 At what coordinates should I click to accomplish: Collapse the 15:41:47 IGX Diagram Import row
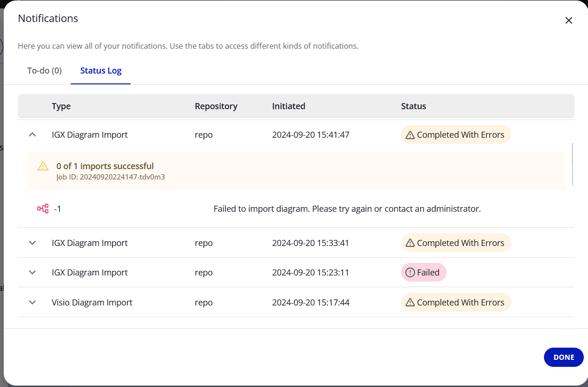(32, 134)
